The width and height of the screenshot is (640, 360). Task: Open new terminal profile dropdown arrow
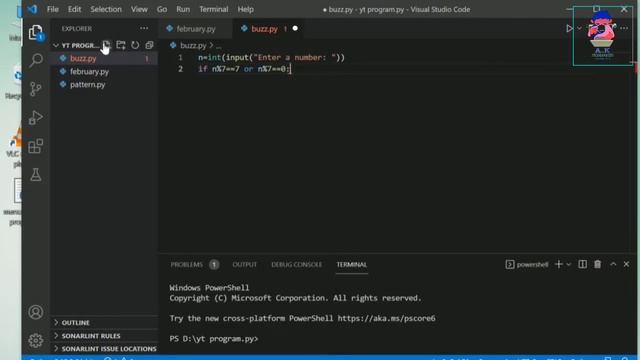point(569,264)
